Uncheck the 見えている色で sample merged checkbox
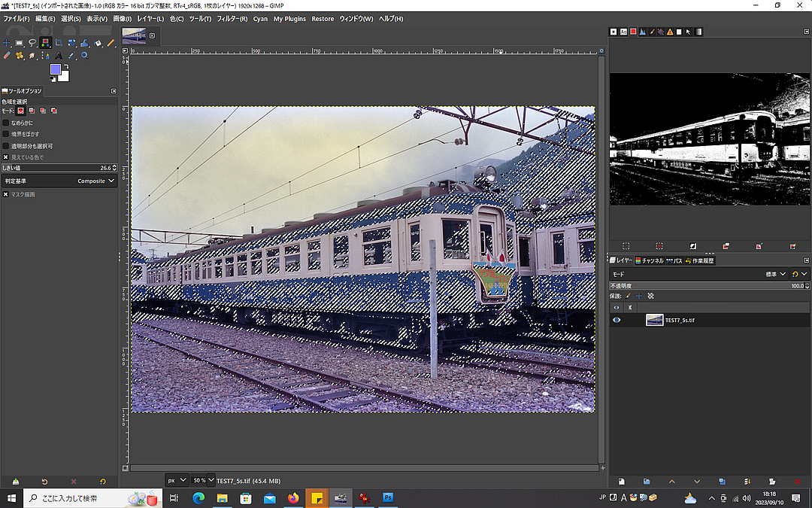 6,157
